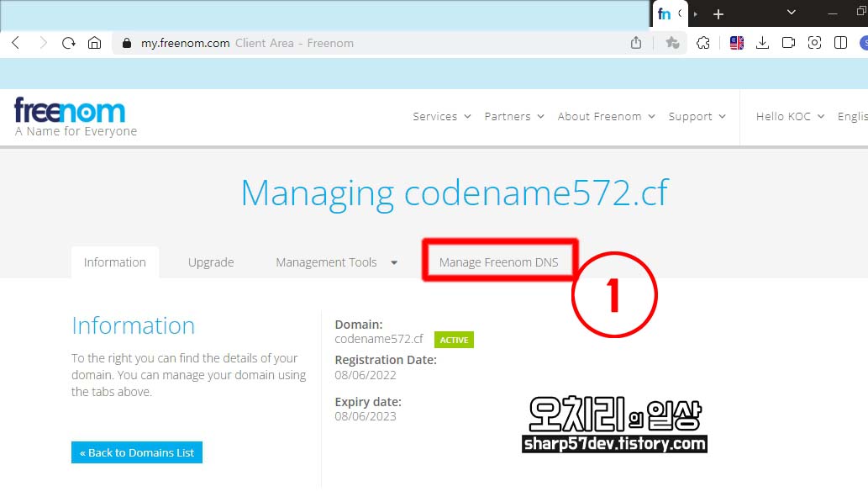Select the Freenom browser tab
The height and width of the screenshot is (502, 868).
click(671, 14)
